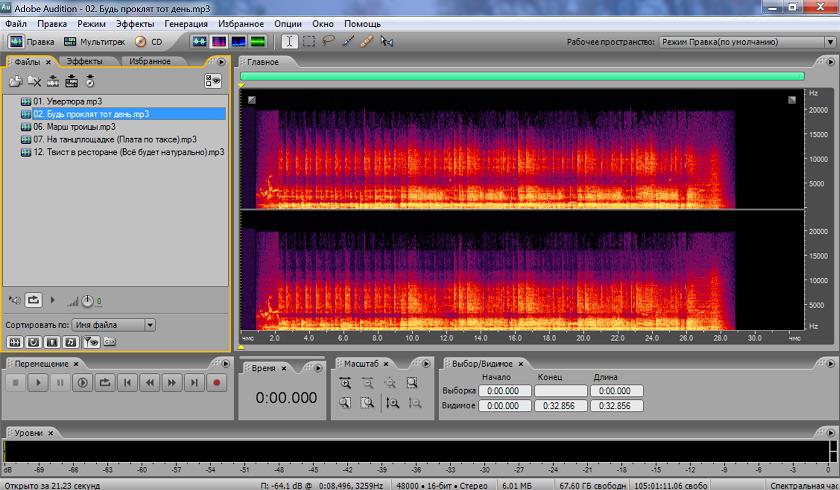Click the Fast Forward transport button
Viewport: 840px width, 490px height.
[x=172, y=382]
